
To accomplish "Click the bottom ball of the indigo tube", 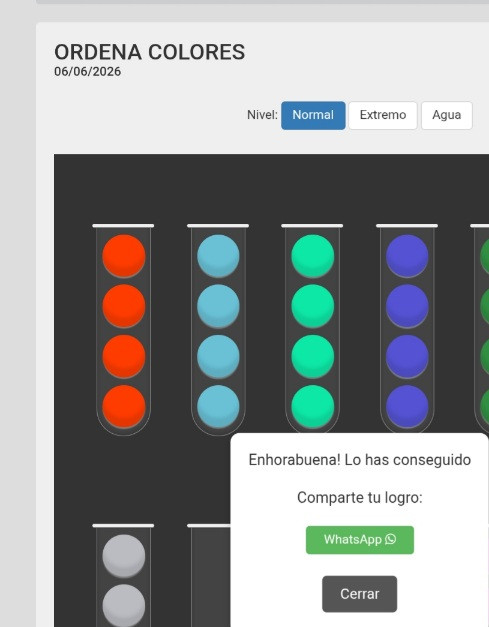I will point(407,407).
